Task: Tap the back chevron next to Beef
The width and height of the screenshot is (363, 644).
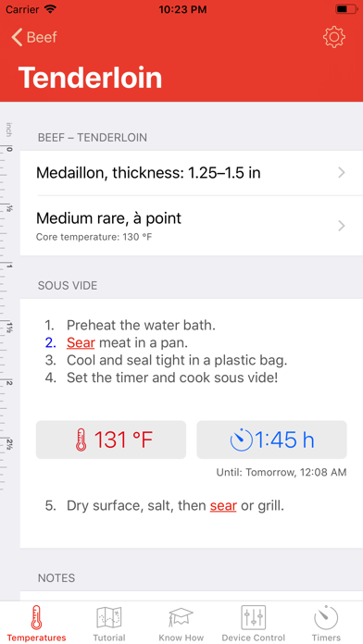Action: click(x=17, y=37)
